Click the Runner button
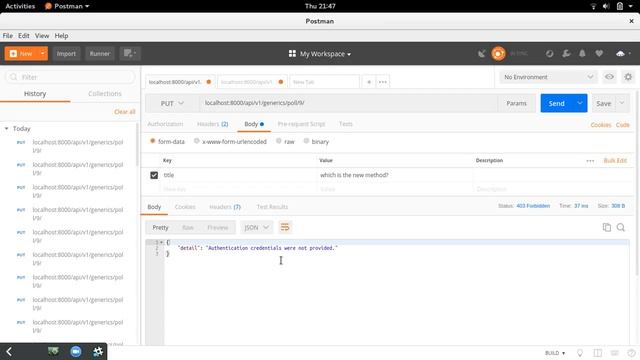 coord(100,53)
